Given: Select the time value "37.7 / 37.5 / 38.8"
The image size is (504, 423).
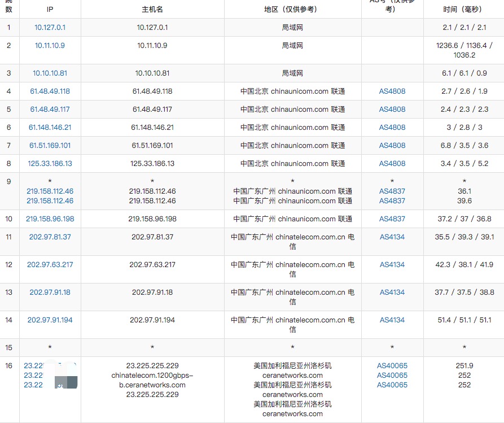Looking at the screenshot, I should tap(464, 292).
